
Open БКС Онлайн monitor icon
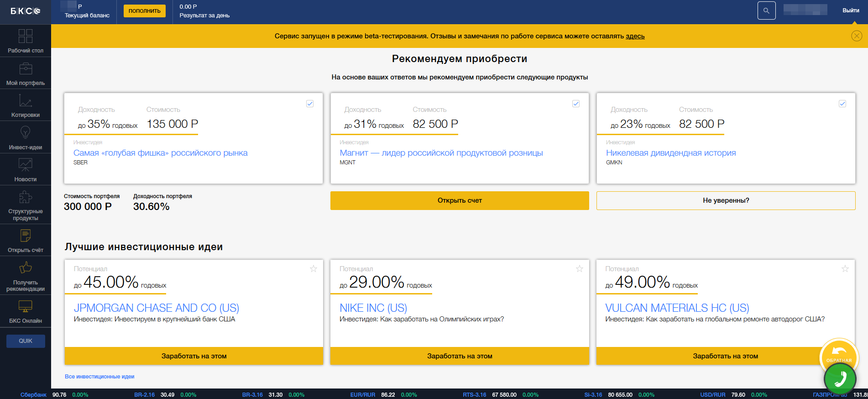[26, 306]
